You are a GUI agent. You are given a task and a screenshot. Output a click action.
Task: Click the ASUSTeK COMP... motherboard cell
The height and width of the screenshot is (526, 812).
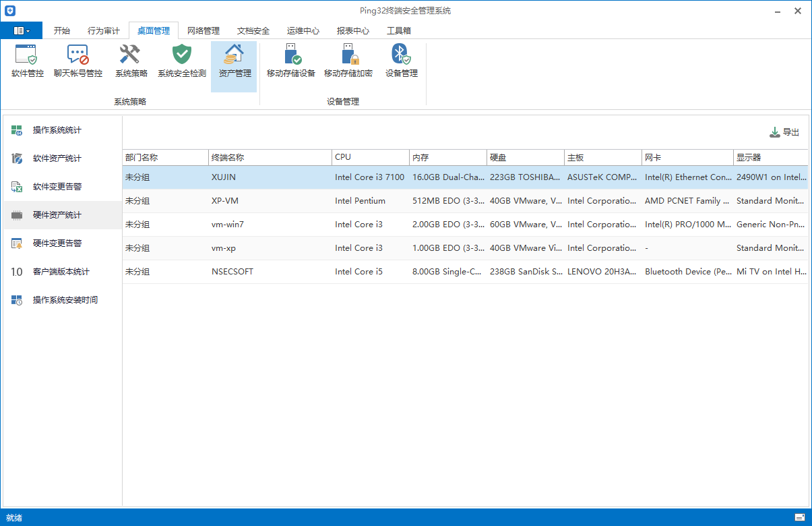click(602, 177)
